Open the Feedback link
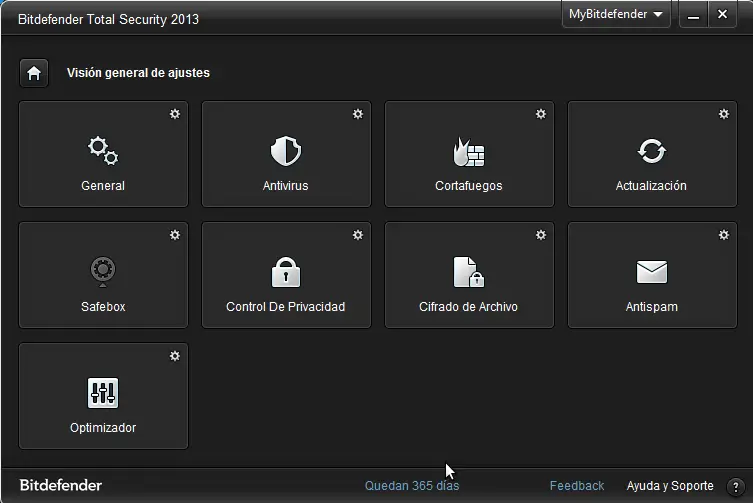This screenshot has height=503, width=753. coord(577,486)
